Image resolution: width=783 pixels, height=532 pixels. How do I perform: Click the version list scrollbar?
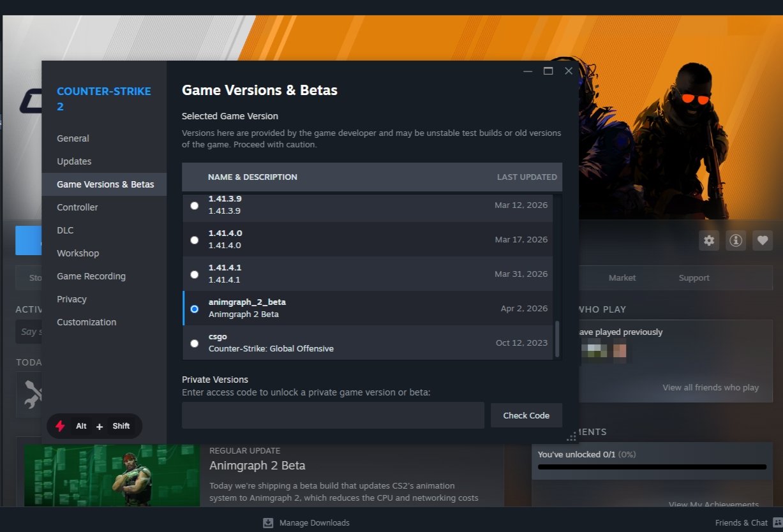(557, 338)
